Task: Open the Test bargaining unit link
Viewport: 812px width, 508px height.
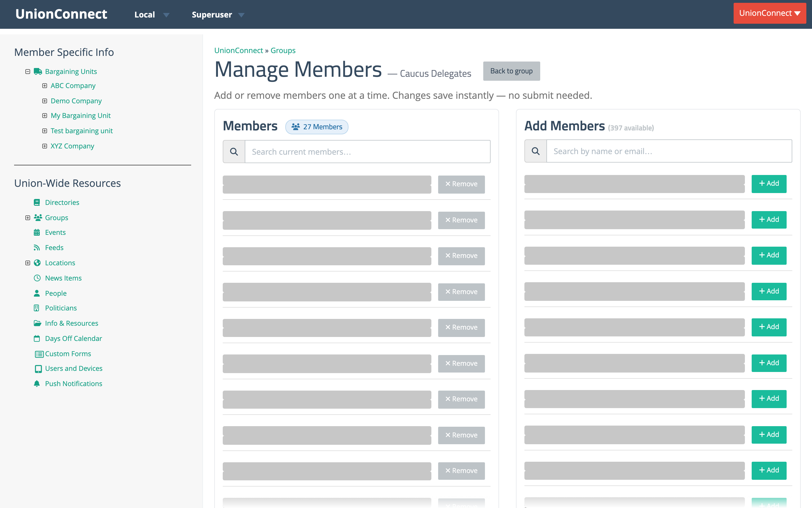Action: [81, 131]
